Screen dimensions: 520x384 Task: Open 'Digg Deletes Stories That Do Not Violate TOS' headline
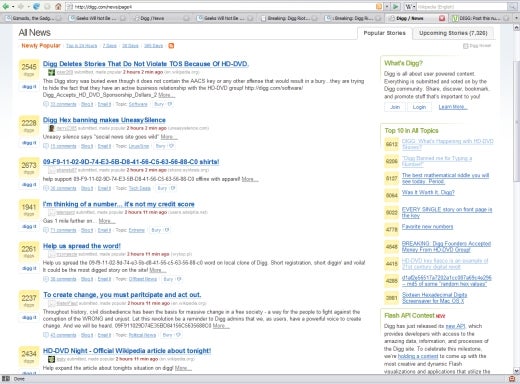click(x=146, y=64)
